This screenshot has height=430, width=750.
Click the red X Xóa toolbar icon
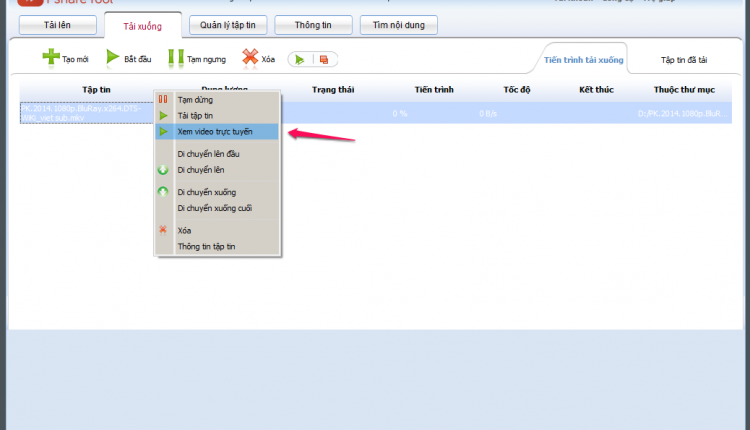(250, 56)
